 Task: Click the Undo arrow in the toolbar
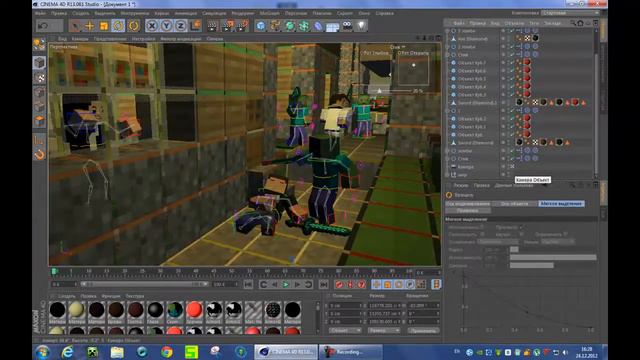pos(43,26)
